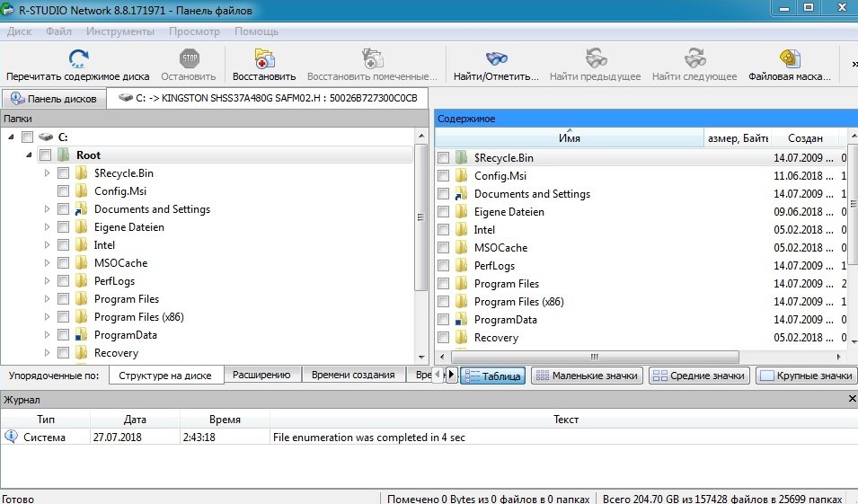Sort by Расширению tab
858x504 pixels.
(x=261, y=375)
